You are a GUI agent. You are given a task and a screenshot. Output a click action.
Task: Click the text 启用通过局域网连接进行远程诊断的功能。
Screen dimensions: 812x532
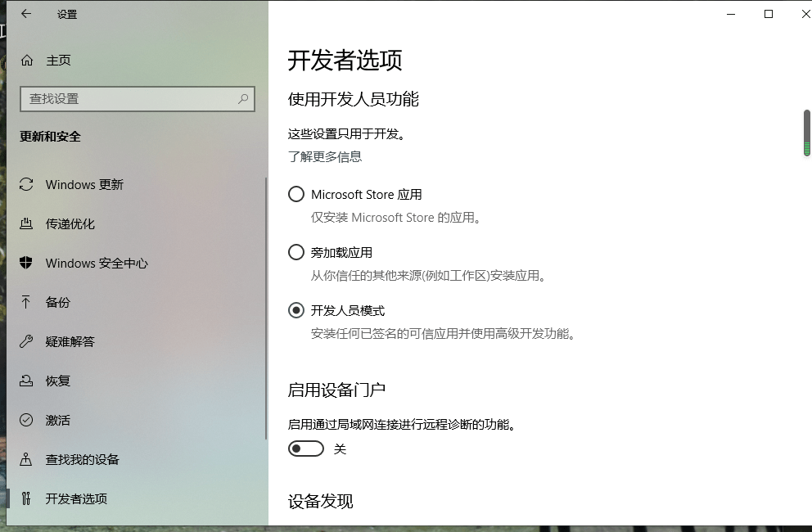click(403, 425)
